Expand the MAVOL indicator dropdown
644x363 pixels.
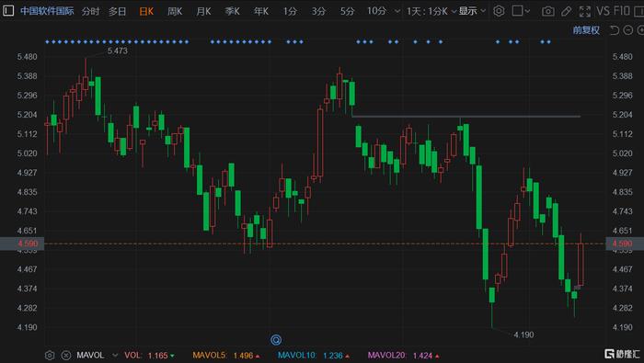pyautogui.click(x=115, y=356)
